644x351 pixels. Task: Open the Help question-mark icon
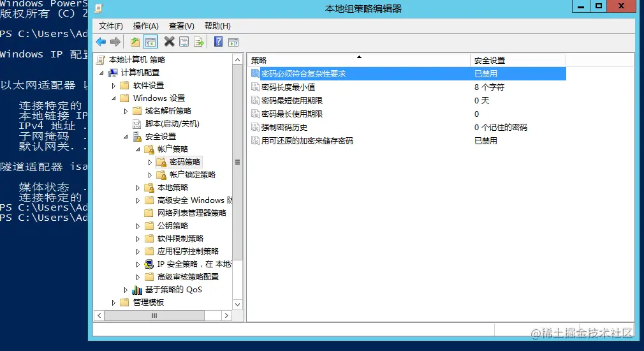pyautogui.click(x=219, y=41)
